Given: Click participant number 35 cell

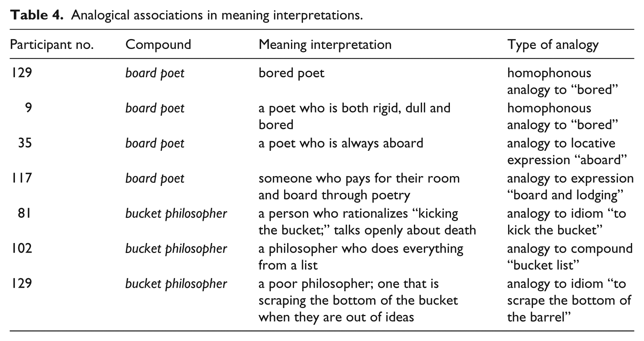Looking at the screenshot, I should tap(25, 143).
